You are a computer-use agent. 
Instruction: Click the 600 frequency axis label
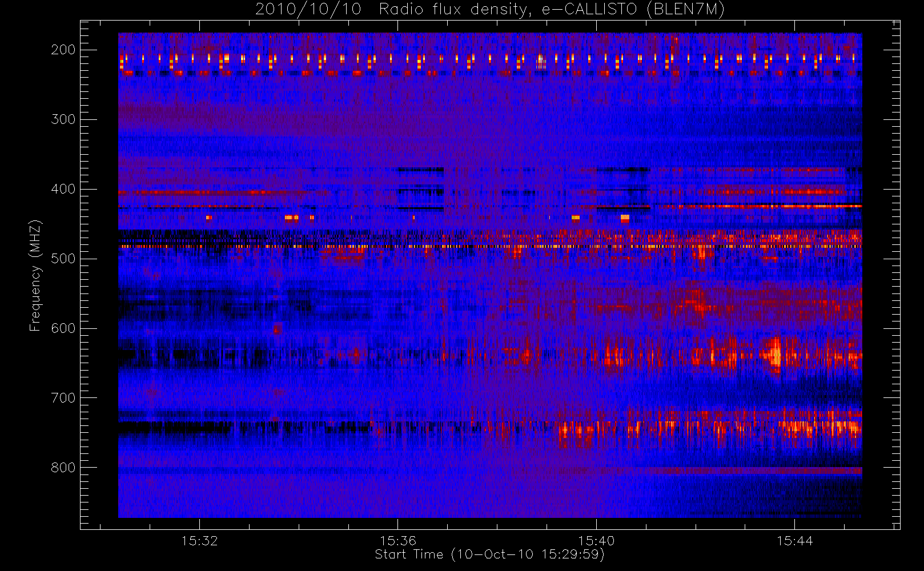63,328
